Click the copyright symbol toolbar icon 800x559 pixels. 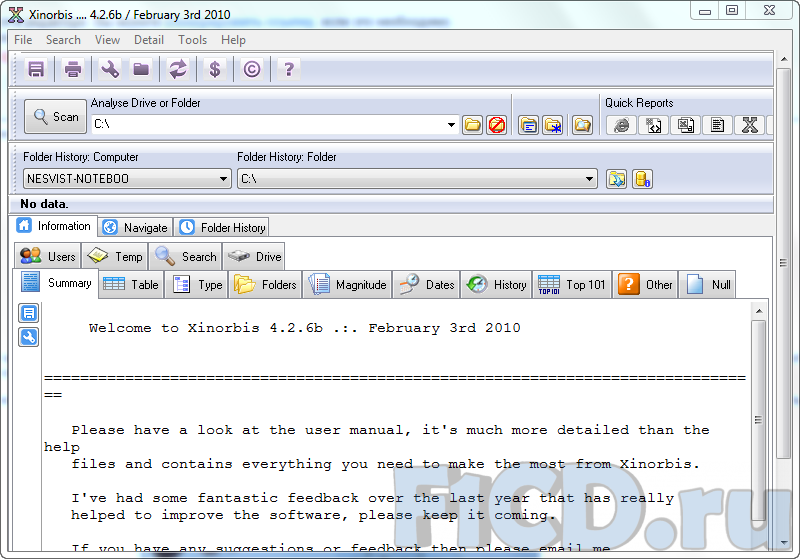(252, 69)
